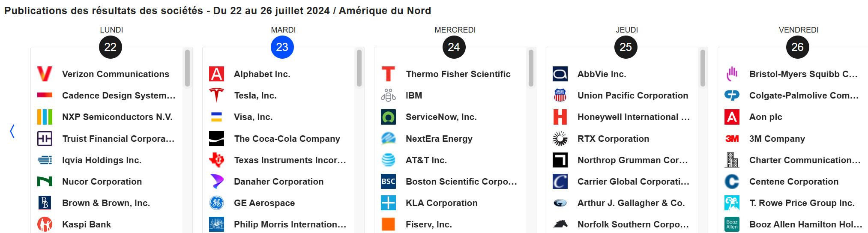The height and width of the screenshot is (233, 868).
Task: Click the Boston Scientific BSC logo
Action: click(388, 182)
